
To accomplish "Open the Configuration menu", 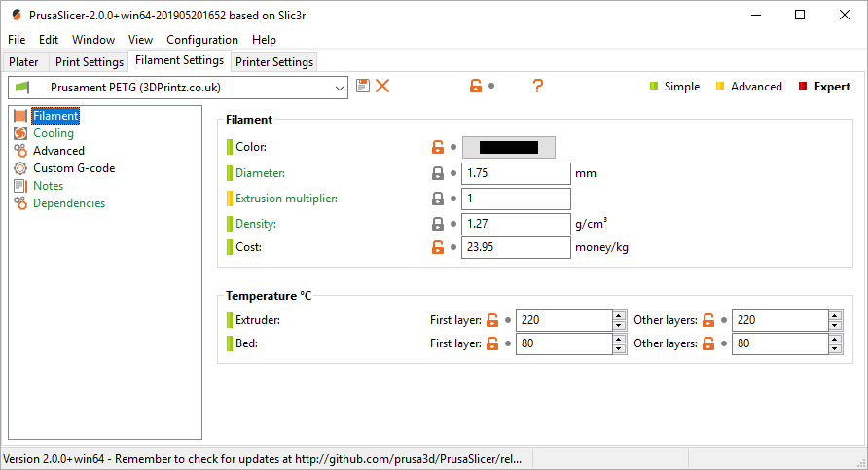I will [202, 40].
